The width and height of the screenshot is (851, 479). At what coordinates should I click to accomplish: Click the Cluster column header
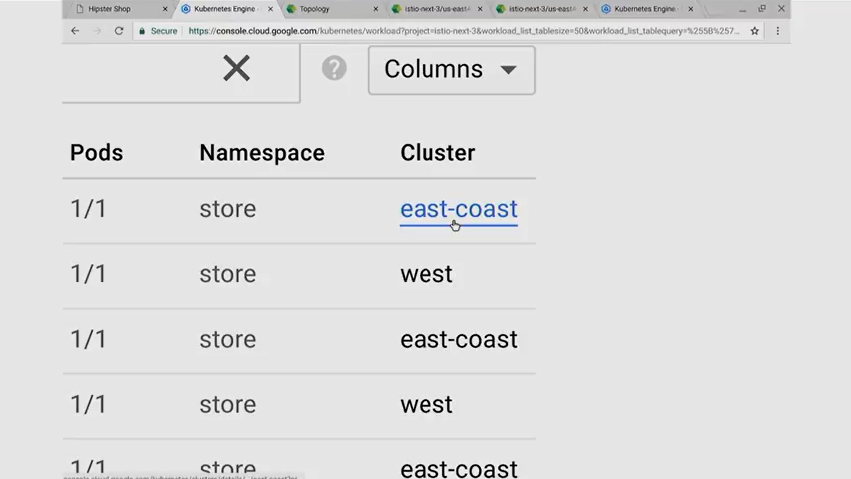click(437, 153)
